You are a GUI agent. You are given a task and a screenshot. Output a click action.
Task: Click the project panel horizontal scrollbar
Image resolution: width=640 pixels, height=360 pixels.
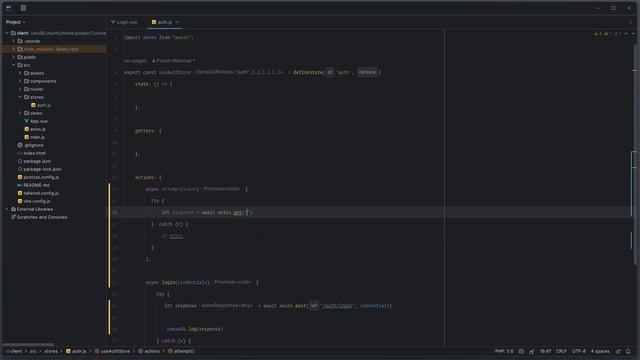pyautogui.click(x=29, y=345)
